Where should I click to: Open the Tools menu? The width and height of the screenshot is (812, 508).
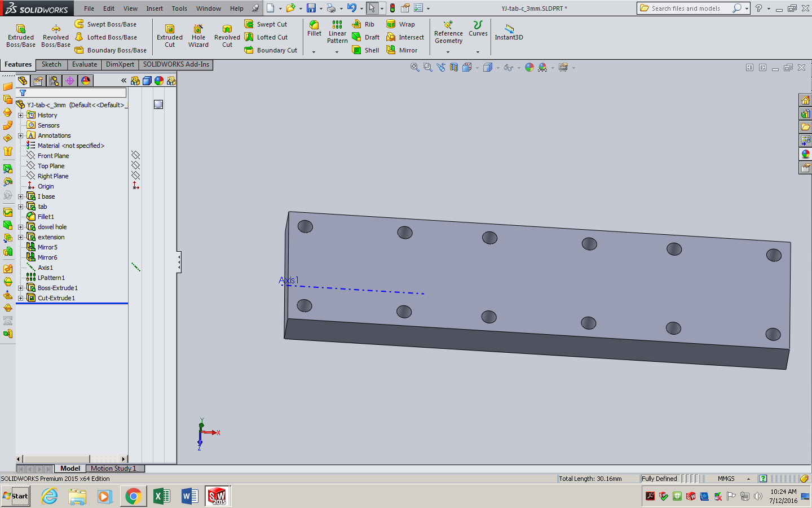point(179,8)
